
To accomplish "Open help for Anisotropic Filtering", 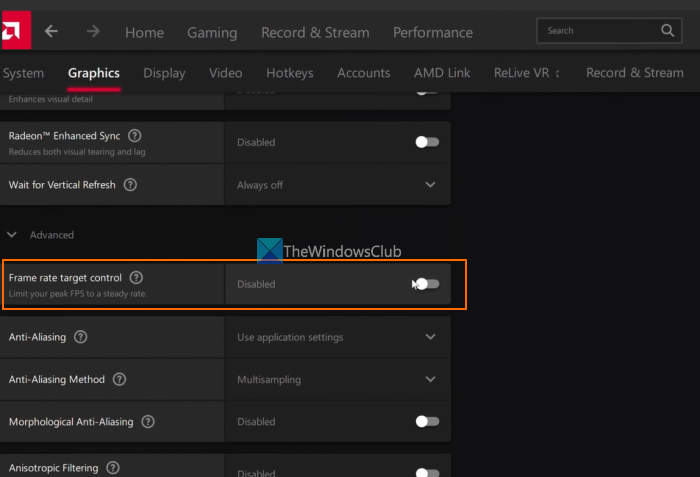I will 113,468.
